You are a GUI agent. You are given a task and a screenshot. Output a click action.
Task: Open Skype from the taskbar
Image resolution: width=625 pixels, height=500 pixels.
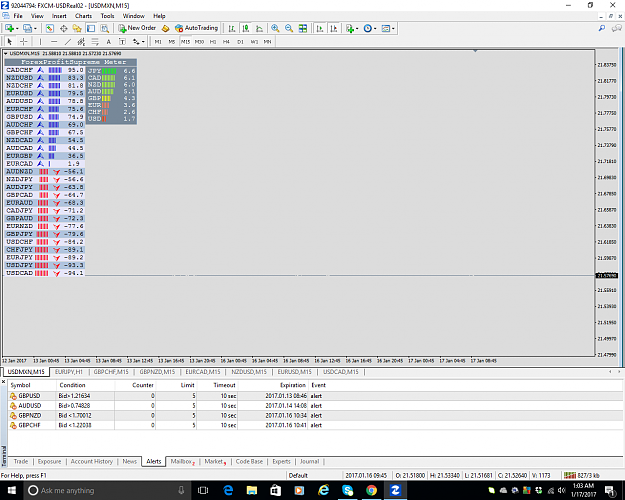coord(348,490)
